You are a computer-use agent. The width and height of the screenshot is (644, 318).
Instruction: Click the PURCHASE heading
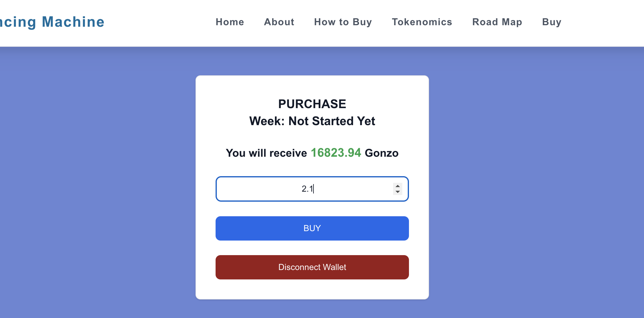[x=312, y=104]
